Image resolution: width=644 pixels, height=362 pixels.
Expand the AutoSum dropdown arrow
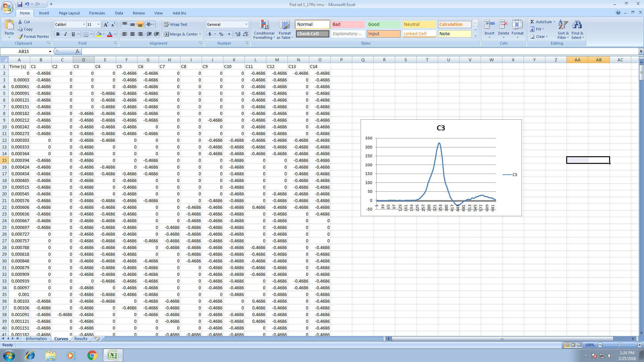point(554,22)
